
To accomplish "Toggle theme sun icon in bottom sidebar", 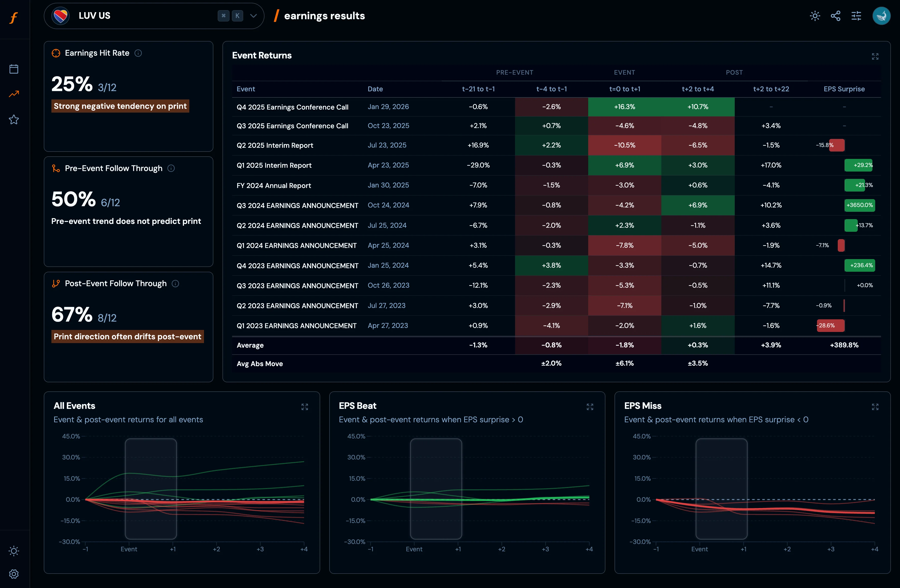I will tap(14, 551).
